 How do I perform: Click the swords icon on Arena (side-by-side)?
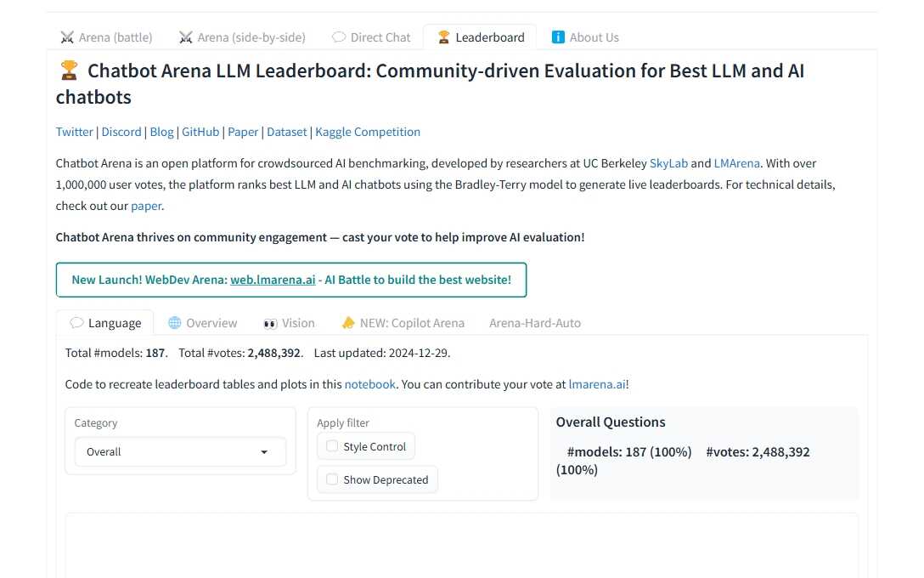[186, 37]
